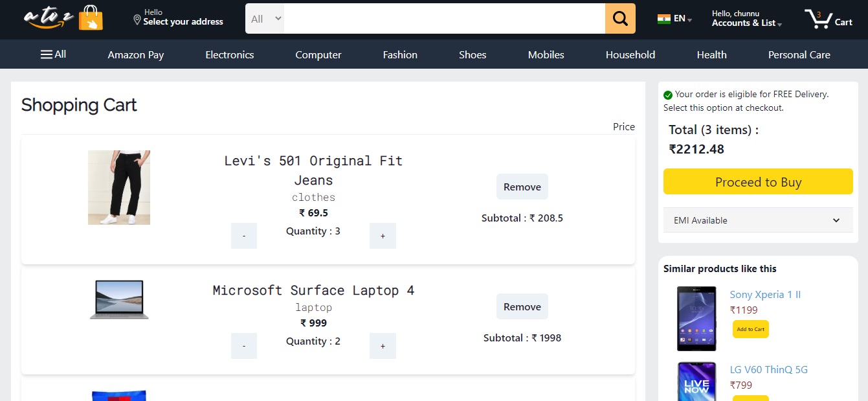The height and width of the screenshot is (401, 868).
Task: Add Sony Xperia 1 II to cart
Action: pos(751,329)
